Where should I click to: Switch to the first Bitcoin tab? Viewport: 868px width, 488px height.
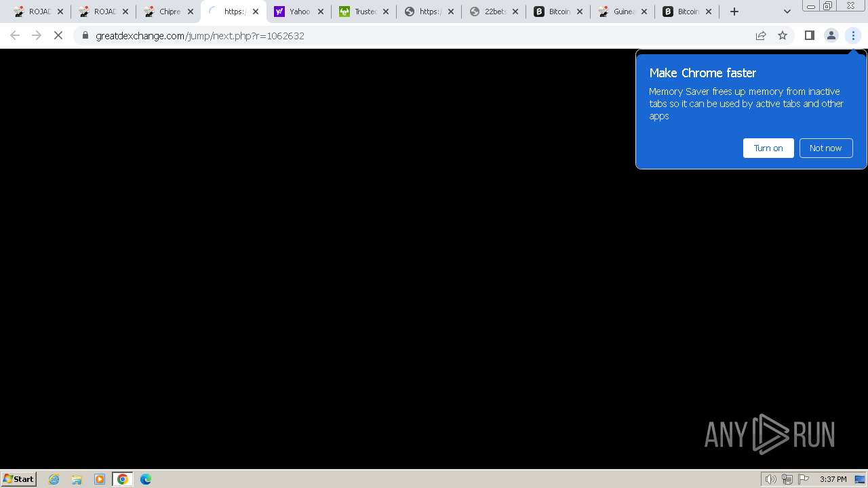[x=552, y=12]
